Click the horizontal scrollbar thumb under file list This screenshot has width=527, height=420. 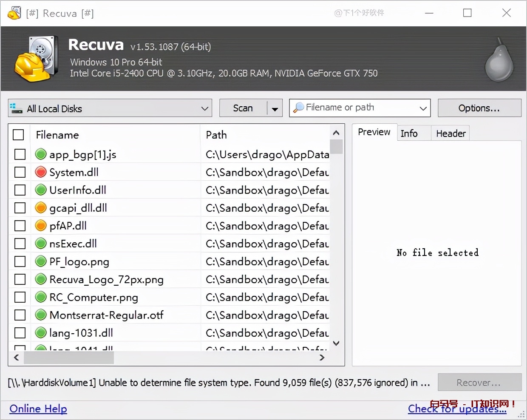pos(69,358)
